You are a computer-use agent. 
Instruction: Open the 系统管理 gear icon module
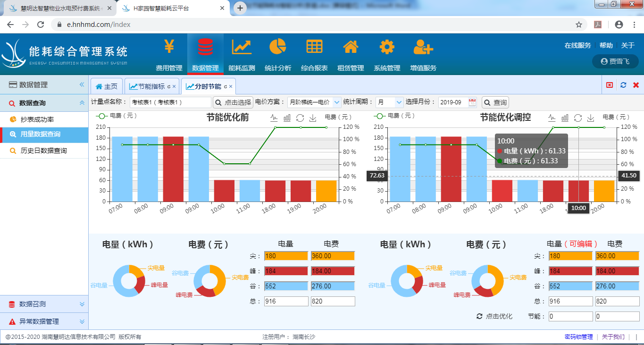click(x=387, y=54)
